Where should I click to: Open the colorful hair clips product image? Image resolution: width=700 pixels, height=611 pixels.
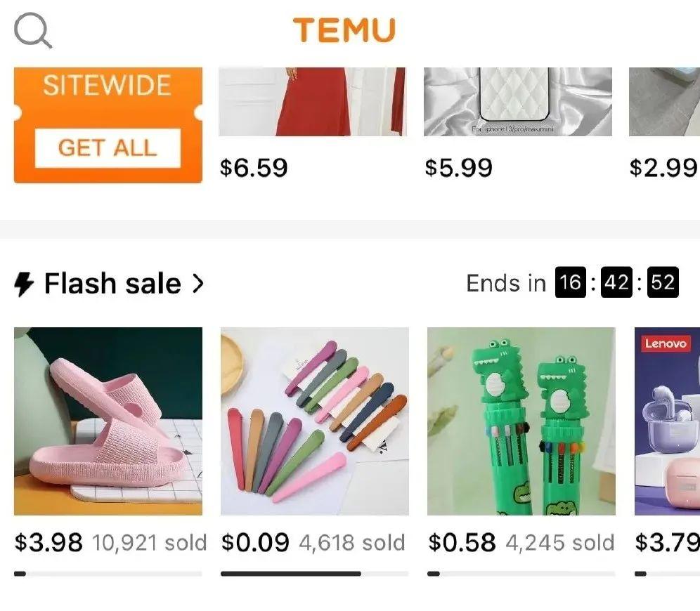point(315,421)
